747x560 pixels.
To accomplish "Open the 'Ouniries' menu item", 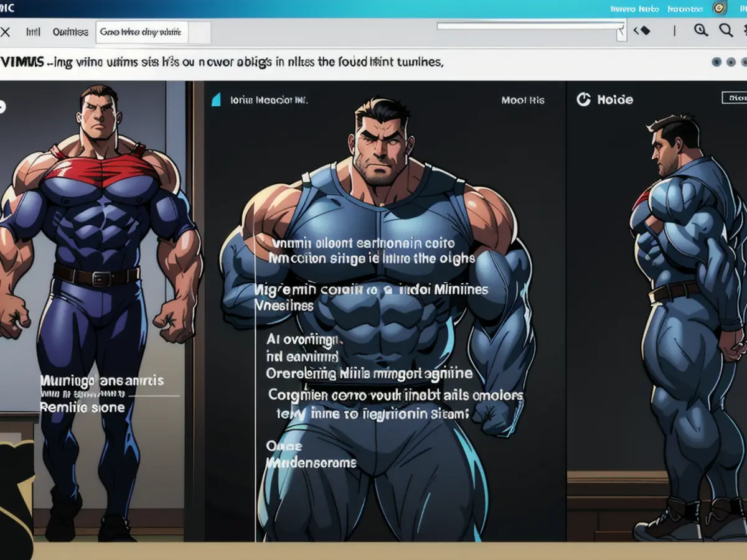I will [70, 32].
